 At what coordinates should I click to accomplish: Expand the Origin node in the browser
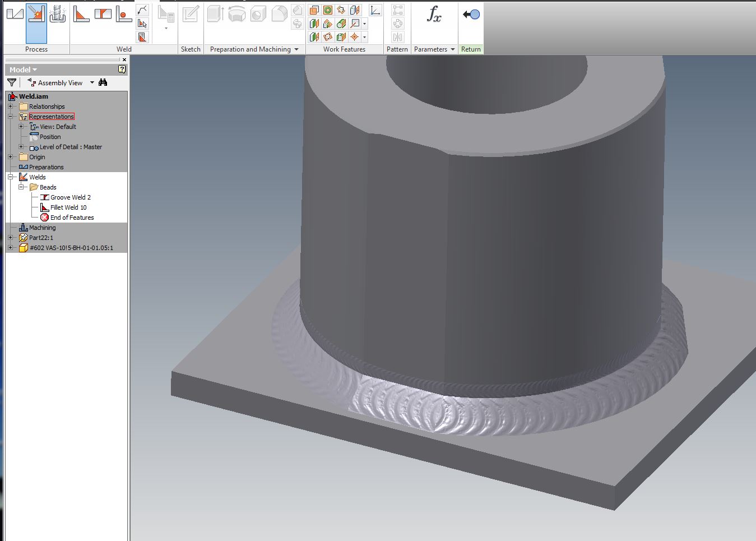click(11, 157)
